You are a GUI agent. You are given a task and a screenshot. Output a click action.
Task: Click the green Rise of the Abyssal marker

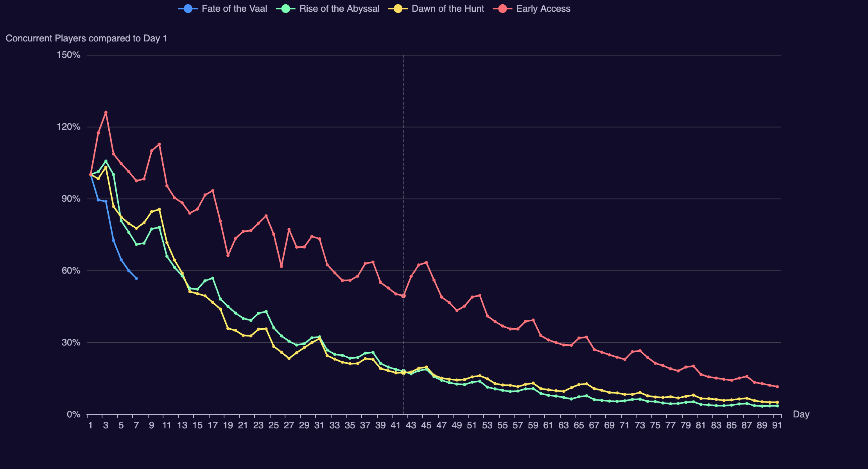point(285,9)
